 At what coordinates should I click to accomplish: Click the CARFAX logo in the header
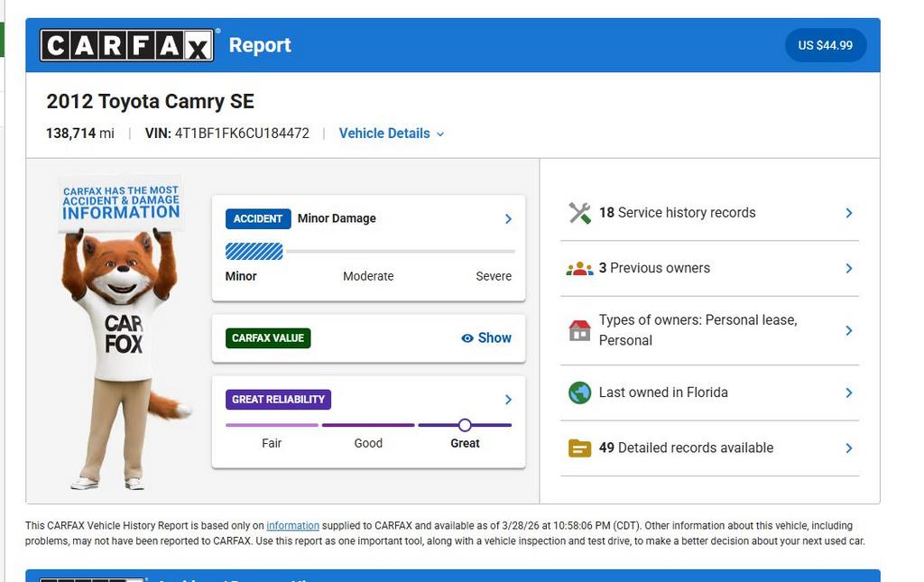click(126, 44)
